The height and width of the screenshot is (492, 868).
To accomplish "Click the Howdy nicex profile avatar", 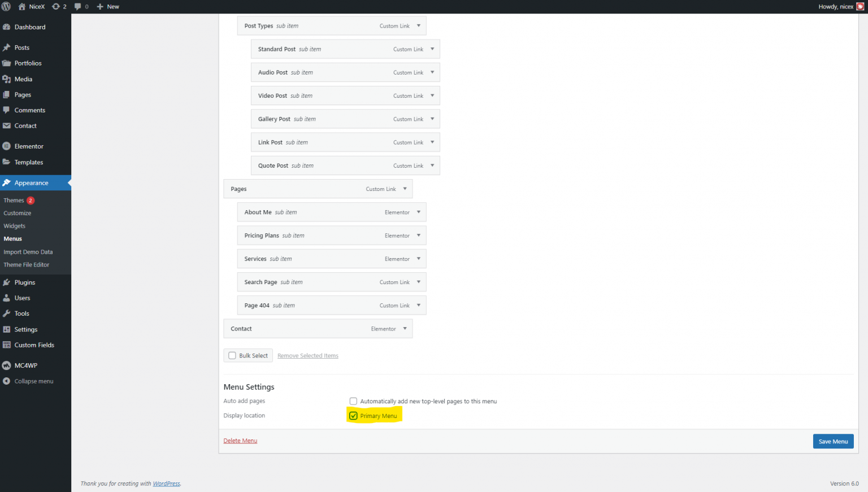I will tap(860, 6).
